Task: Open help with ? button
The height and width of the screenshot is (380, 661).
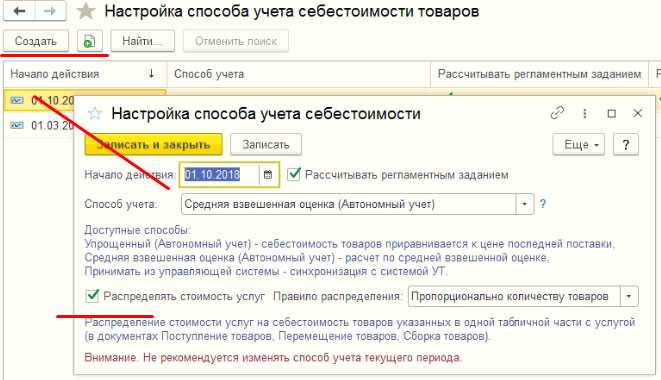Action: pyautogui.click(x=626, y=145)
